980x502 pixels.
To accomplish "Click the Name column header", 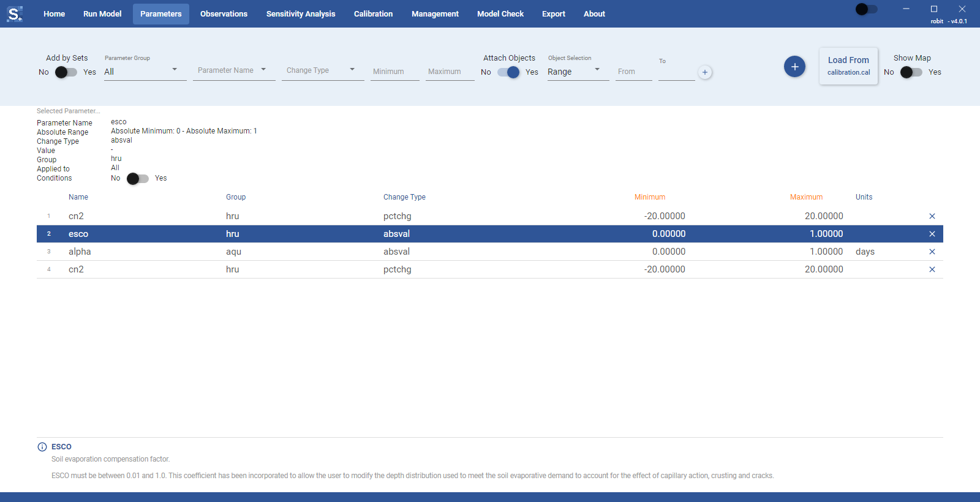I will tap(78, 197).
